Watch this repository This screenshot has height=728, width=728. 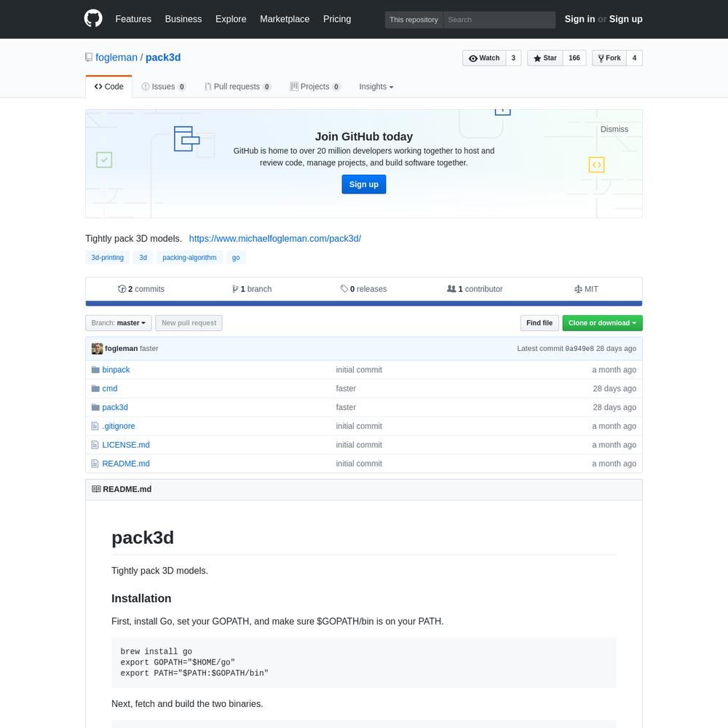tap(484, 58)
